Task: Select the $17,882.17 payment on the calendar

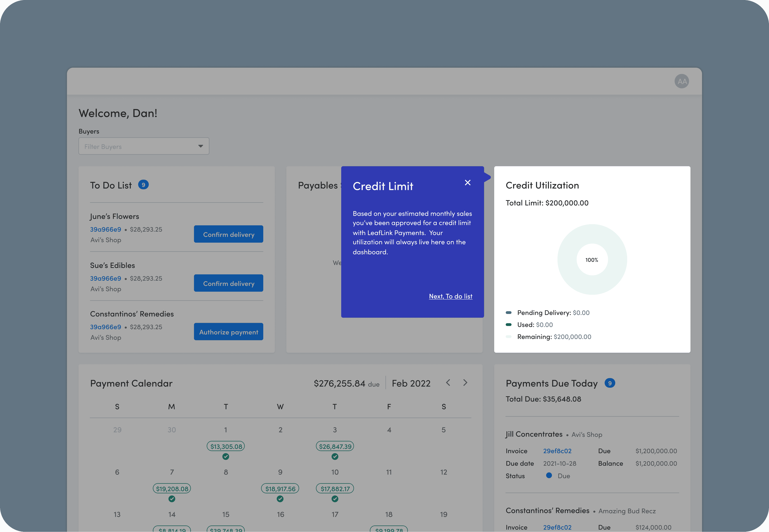Action: pyautogui.click(x=335, y=489)
